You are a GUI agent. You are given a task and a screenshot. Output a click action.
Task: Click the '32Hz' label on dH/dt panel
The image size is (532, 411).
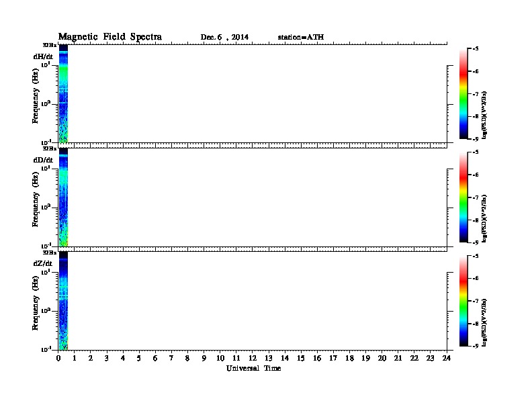50,45
